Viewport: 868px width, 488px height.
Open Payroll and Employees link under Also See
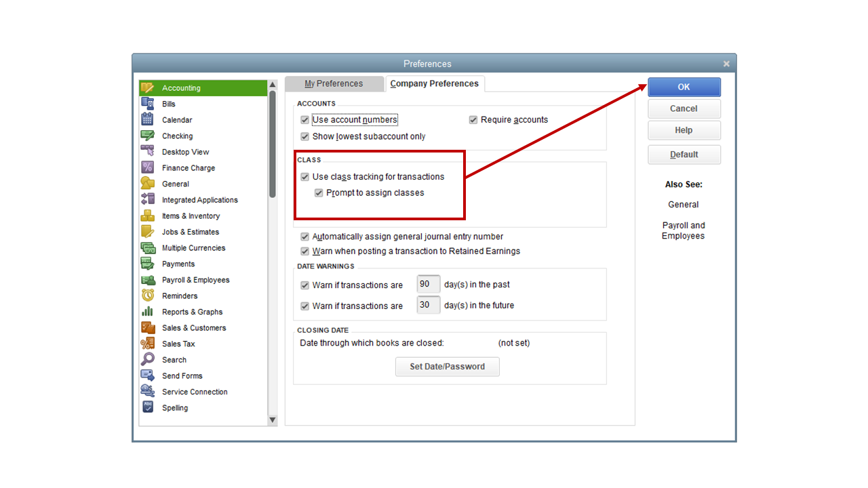[x=684, y=230]
